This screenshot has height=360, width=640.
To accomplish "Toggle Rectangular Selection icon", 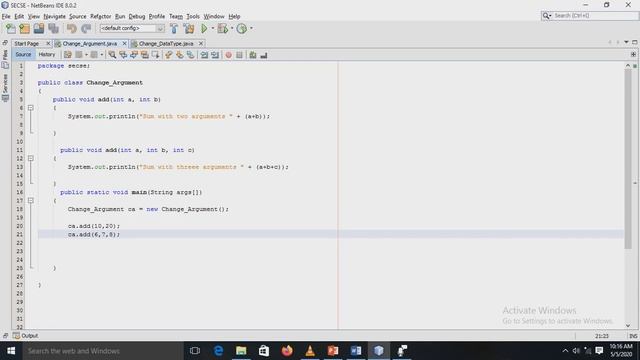I will (156, 55).
